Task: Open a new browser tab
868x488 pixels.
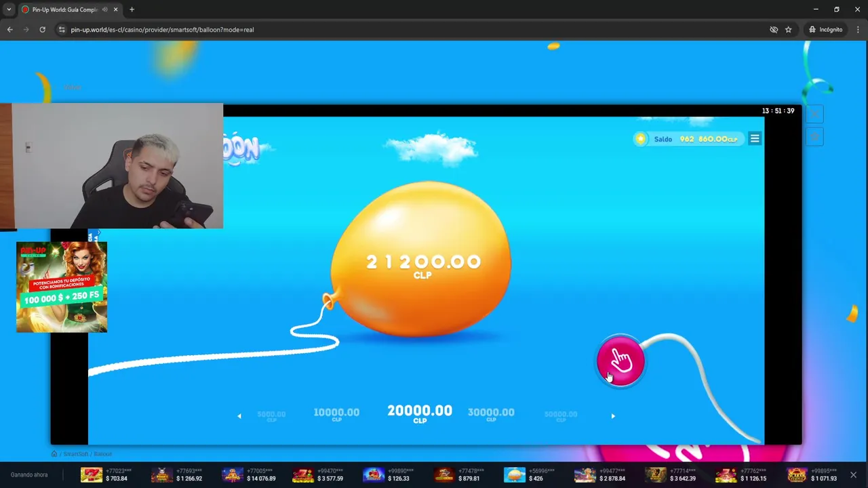Action: [132, 9]
